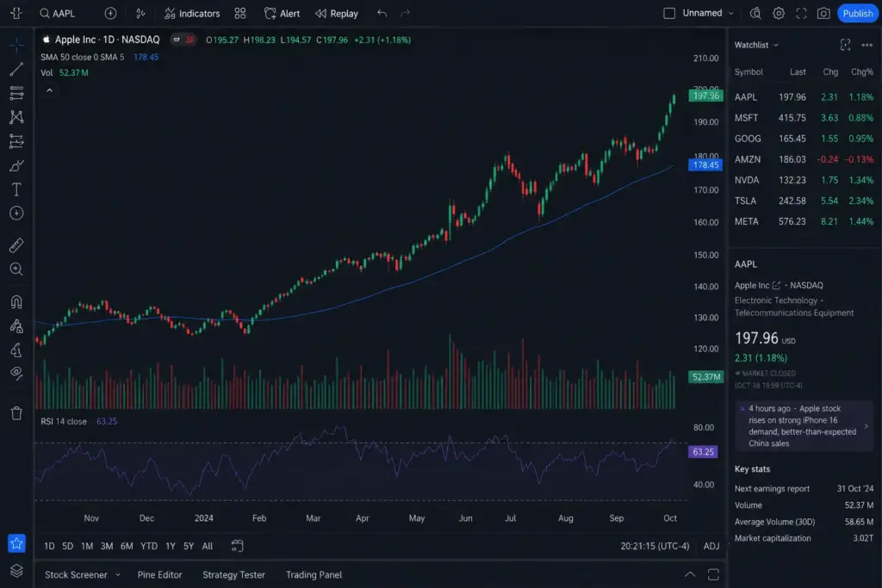The height and width of the screenshot is (588, 882).
Task: Open watchlist advanced view icon
Action: (845, 45)
